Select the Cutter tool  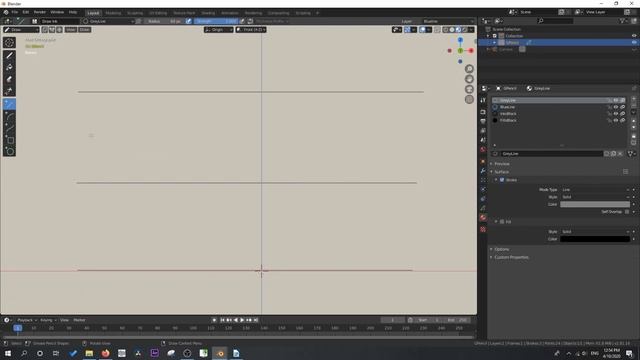(9, 91)
